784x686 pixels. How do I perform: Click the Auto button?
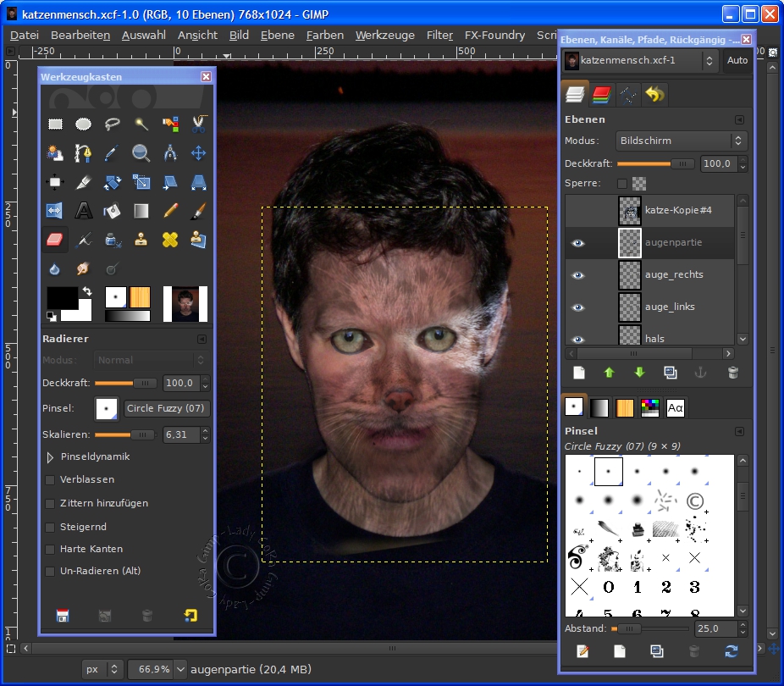click(737, 60)
